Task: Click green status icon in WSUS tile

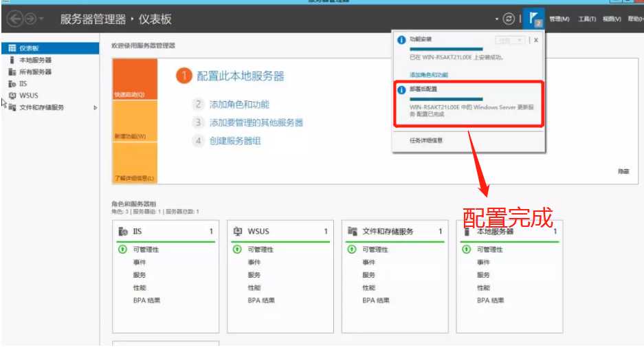Action: (237, 250)
